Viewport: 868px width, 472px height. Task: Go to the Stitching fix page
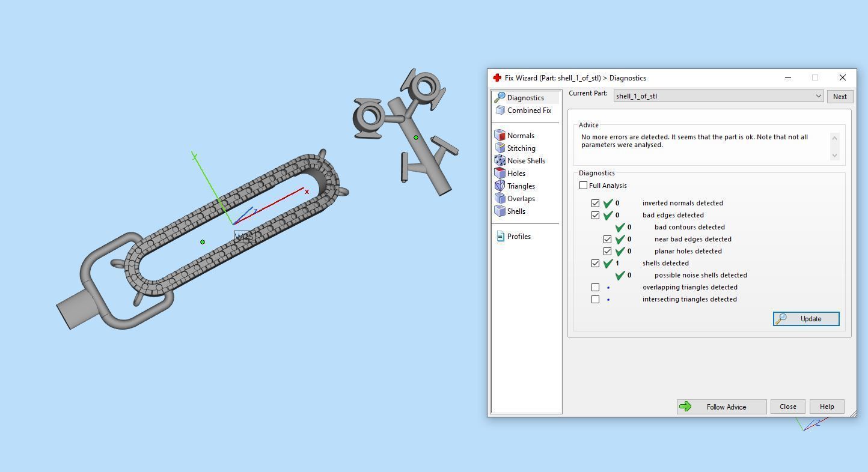point(521,148)
